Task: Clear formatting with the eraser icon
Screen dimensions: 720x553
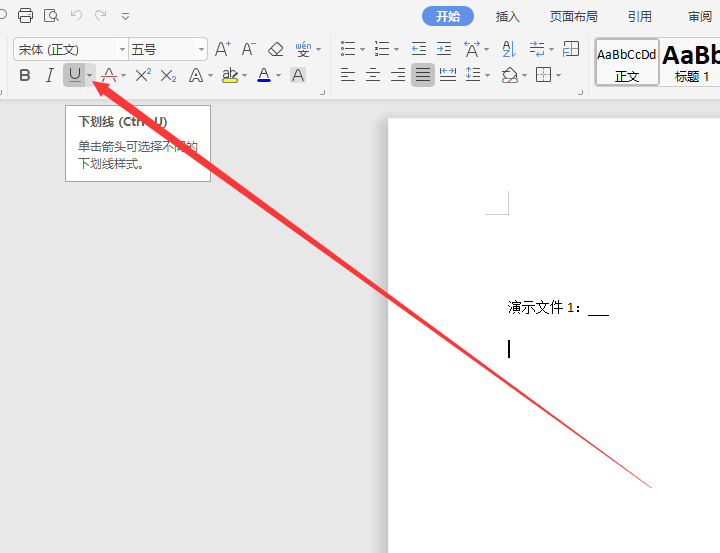Action: pos(276,49)
